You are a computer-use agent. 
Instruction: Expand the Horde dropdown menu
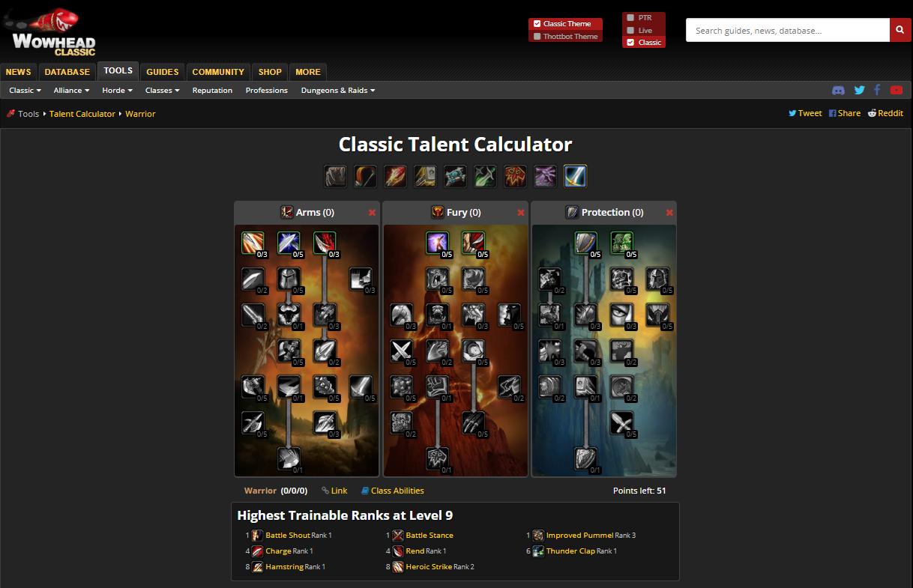(x=117, y=90)
